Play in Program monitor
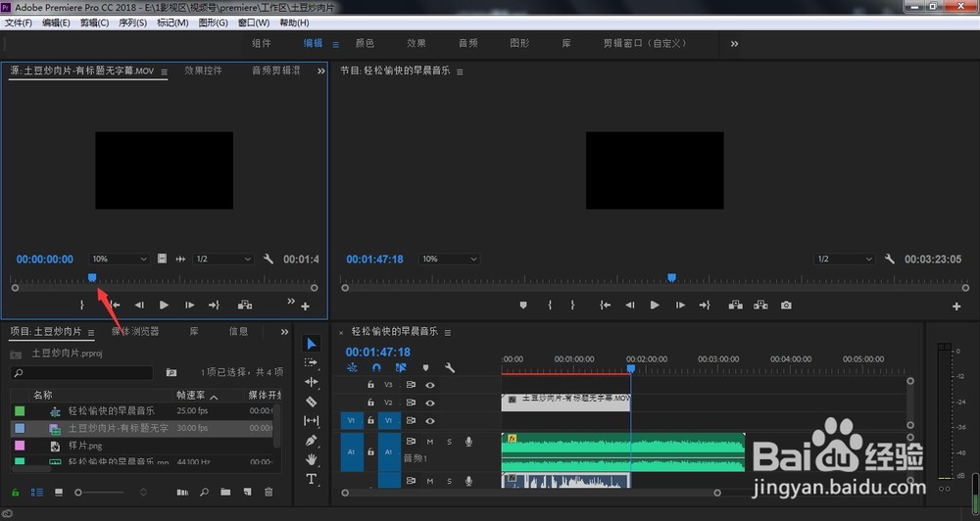The image size is (980, 521). click(x=655, y=305)
